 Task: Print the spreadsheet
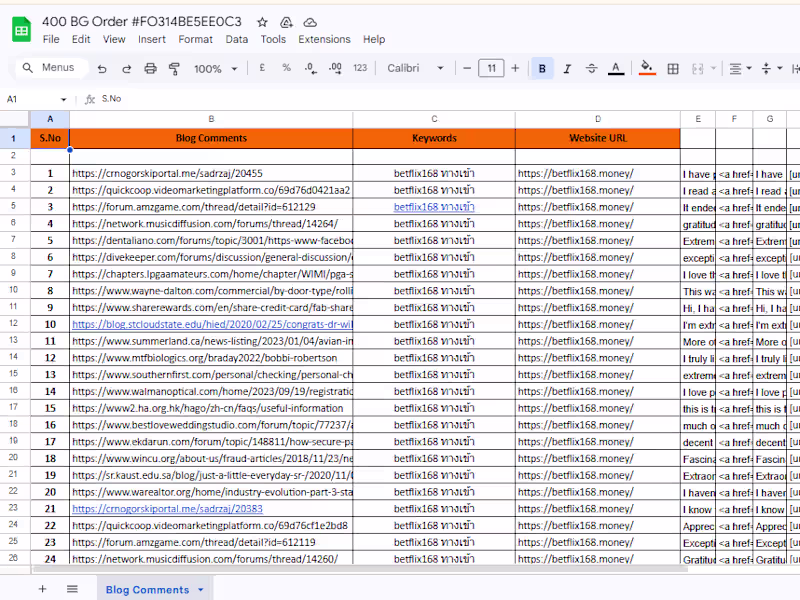click(150, 68)
